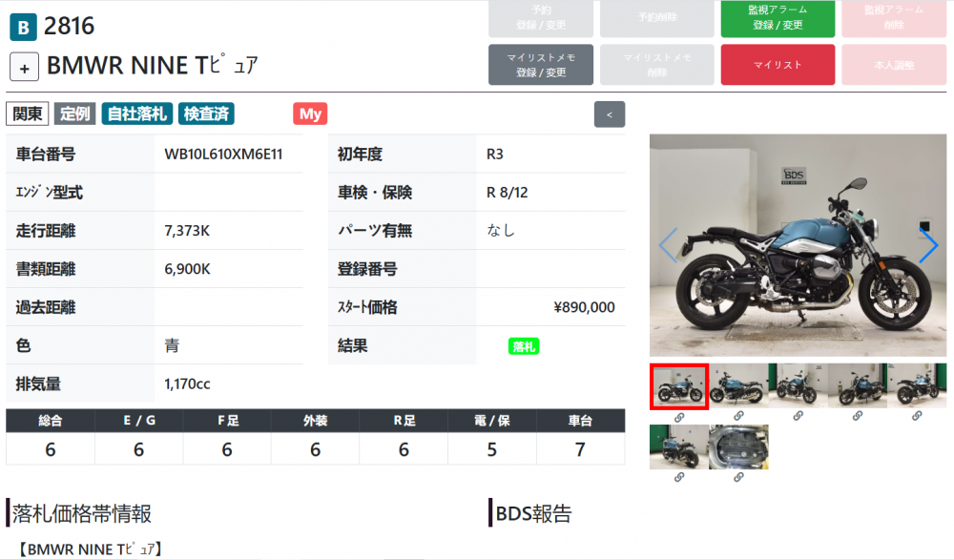This screenshot has height=560, width=954.
Task: Click pink 監視アラーム 削除 button
Action: (894, 18)
